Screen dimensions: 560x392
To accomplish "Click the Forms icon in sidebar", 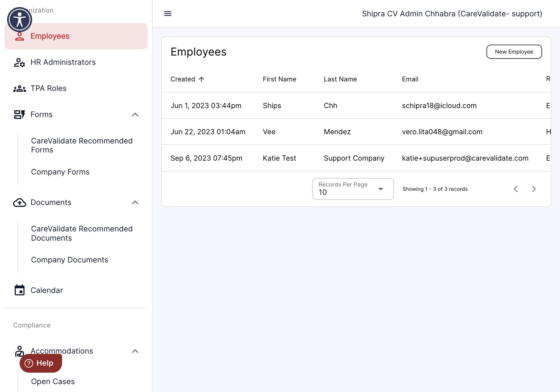I will [20, 115].
